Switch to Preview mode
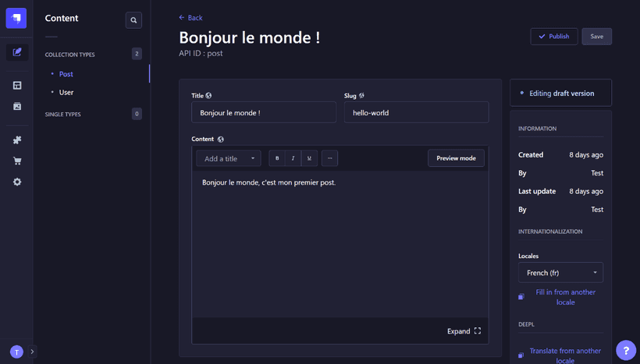This screenshot has width=640, height=364. click(456, 158)
